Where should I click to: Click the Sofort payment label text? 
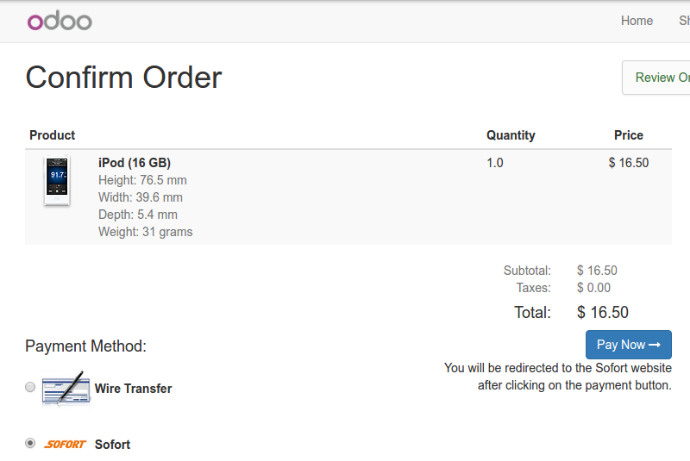(113, 444)
